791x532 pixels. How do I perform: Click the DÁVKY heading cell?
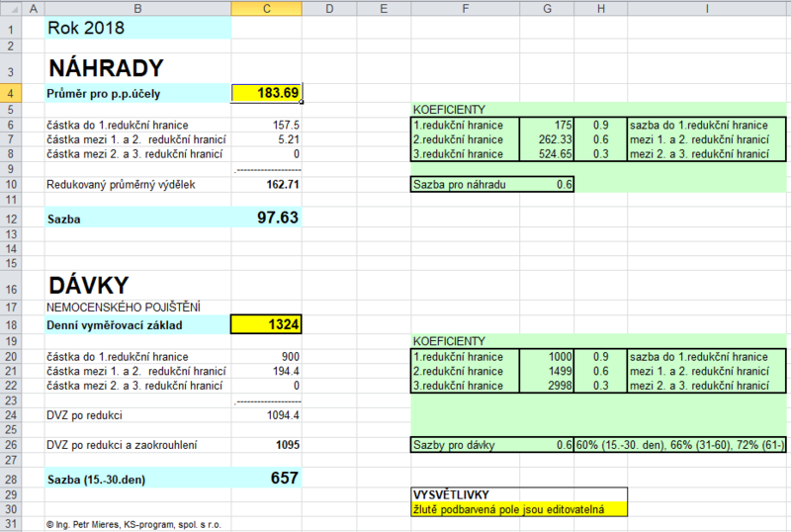[137, 286]
